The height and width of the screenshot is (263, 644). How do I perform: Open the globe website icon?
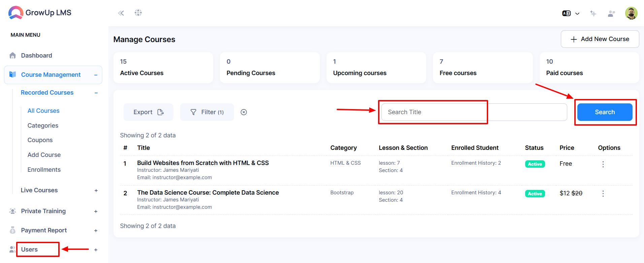pyautogui.click(x=138, y=13)
